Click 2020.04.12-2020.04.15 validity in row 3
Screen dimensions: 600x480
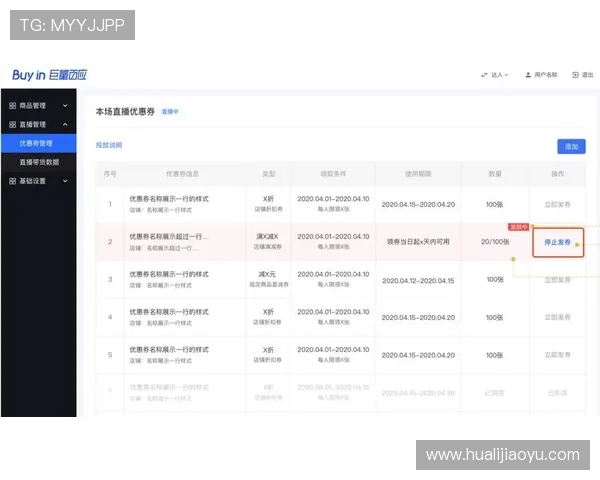[x=418, y=281]
